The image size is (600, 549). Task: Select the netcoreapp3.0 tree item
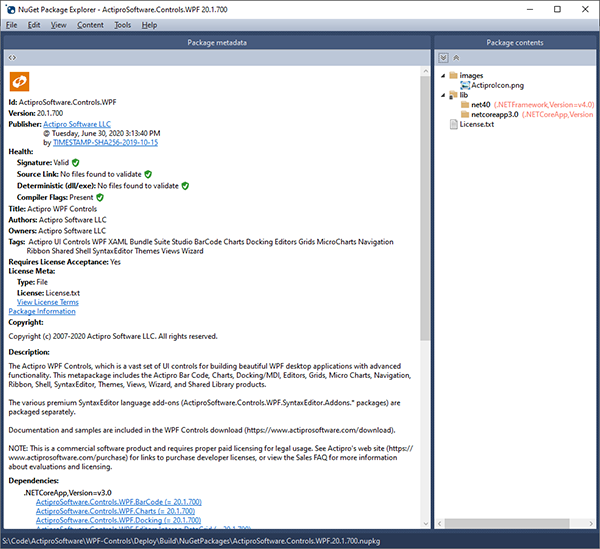[x=495, y=114]
